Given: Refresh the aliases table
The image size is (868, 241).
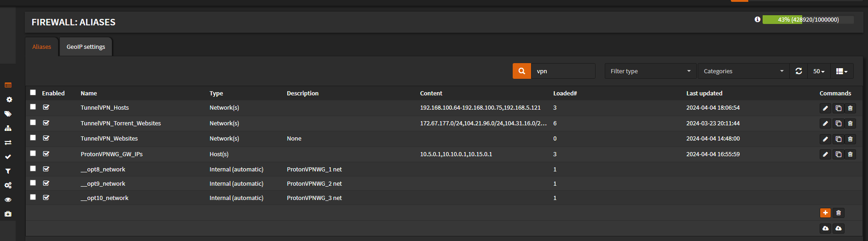Looking at the screenshot, I should click(x=799, y=71).
